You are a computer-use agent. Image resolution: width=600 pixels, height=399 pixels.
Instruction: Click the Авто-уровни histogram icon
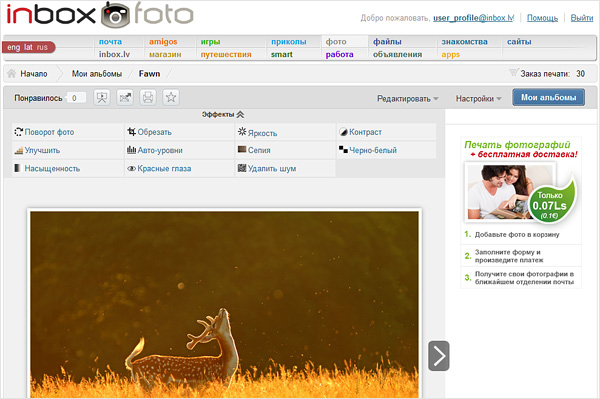point(131,150)
